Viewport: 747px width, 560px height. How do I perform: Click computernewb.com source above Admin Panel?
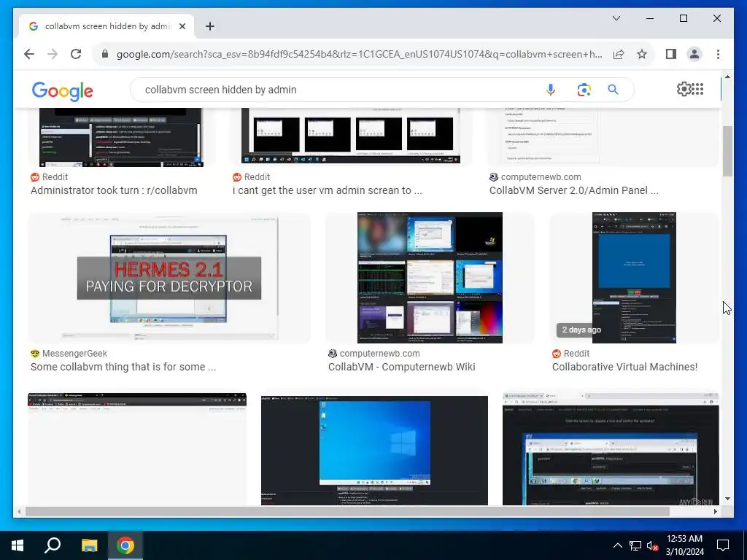coord(541,177)
